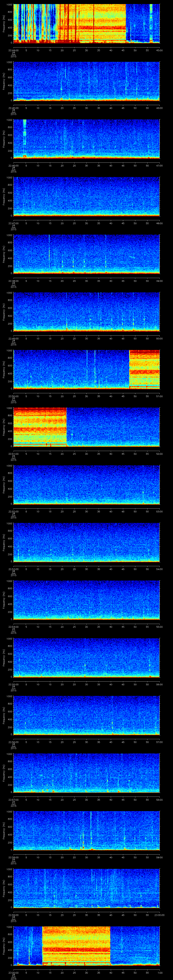Click the 22:52:00 start time label

tap(14, 511)
